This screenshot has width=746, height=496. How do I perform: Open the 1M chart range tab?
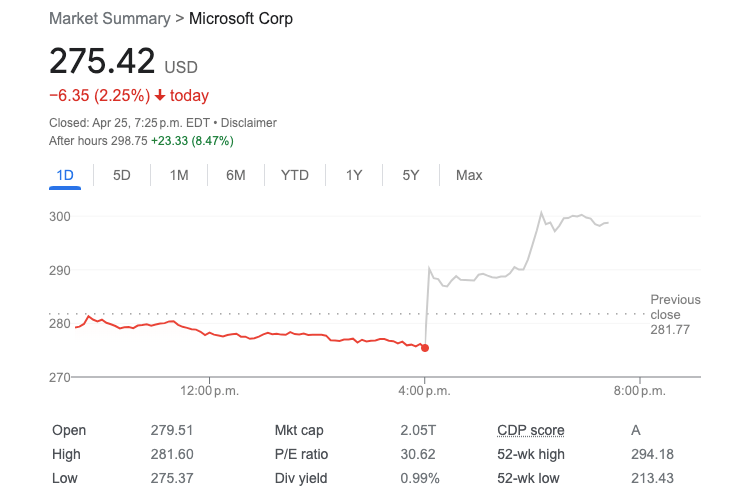point(179,175)
